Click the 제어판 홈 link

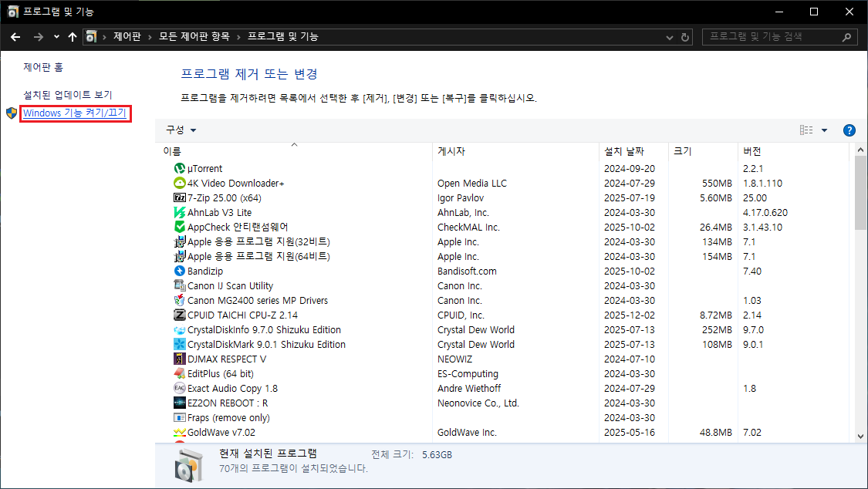tap(43, 67)
